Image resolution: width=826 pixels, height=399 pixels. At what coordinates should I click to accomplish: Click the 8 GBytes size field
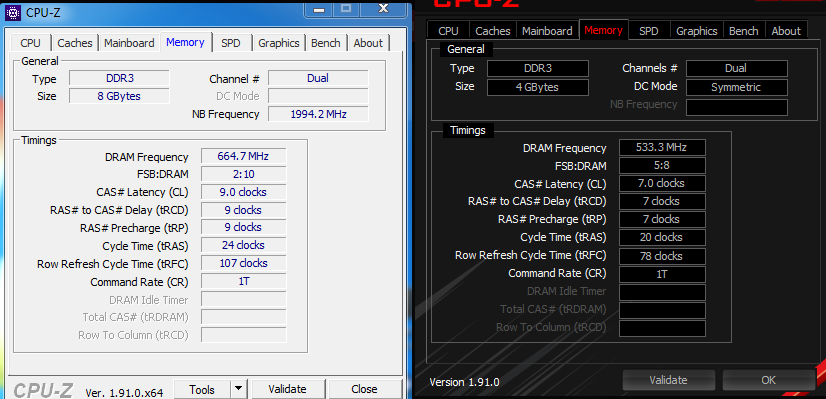(x=120, y=96)
